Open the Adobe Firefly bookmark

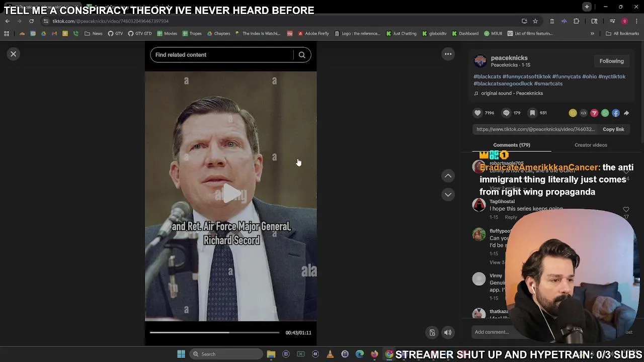pyautogui.click(x=313, y=34)
